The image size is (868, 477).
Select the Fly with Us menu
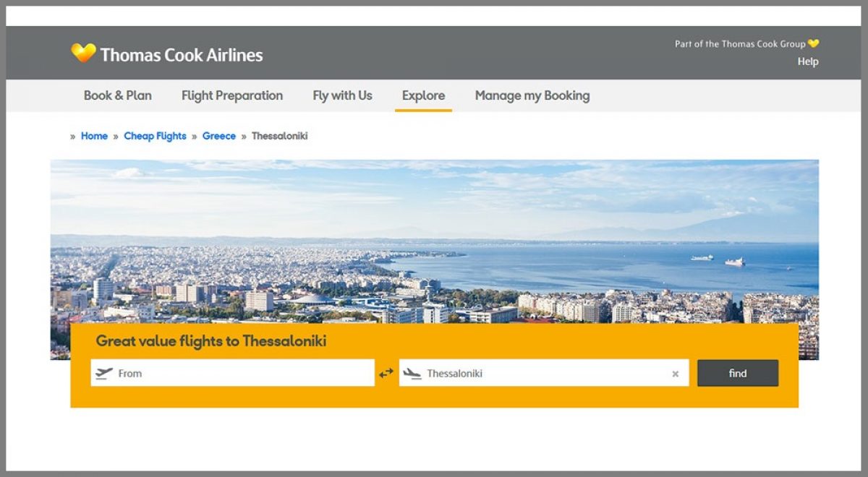(342, 95)
